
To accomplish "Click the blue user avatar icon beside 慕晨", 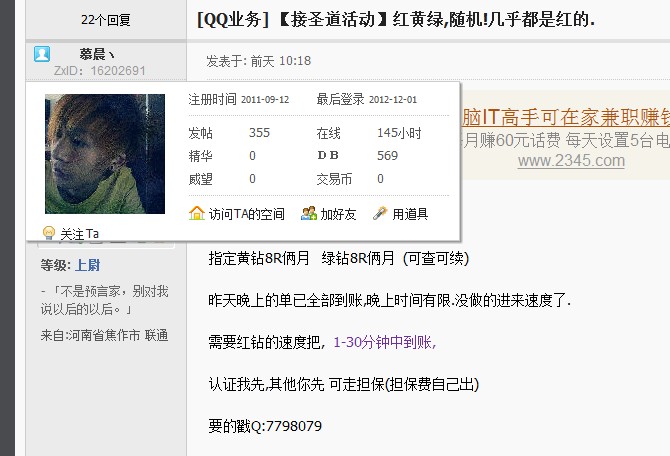I will (42, 54).
